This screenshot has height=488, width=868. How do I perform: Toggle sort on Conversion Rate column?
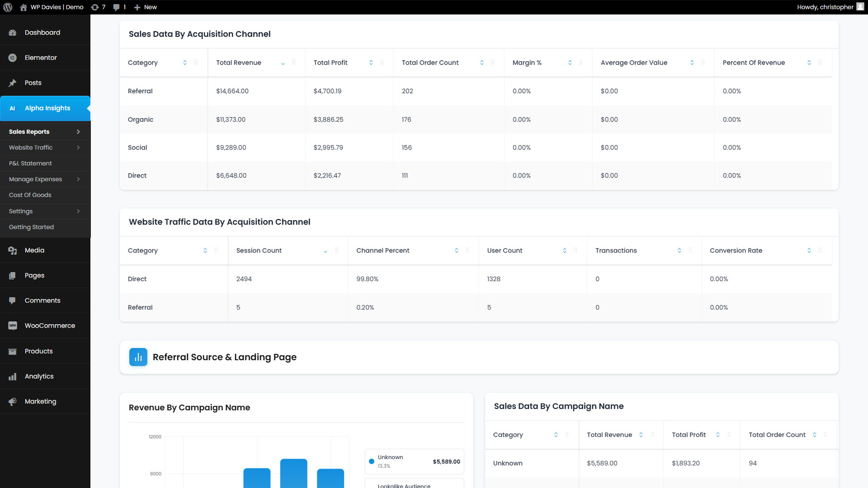pyautogui.click(x=809, y=251)
